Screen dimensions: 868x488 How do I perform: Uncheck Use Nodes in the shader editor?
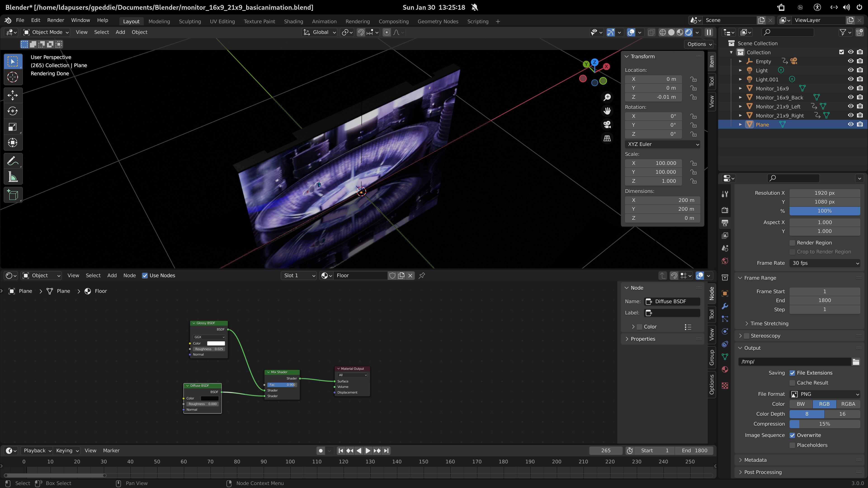(145, 275)
